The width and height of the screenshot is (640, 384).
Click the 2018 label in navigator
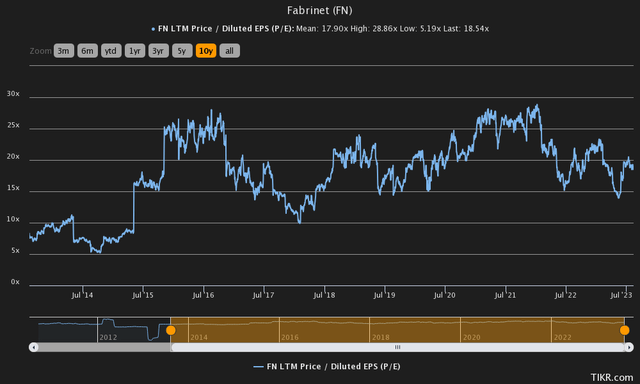coord(380,337)
